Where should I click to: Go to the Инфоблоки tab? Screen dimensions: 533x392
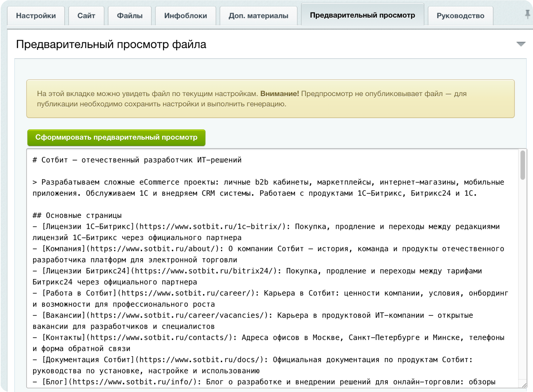pyautogui.click(x=185, y=15)
